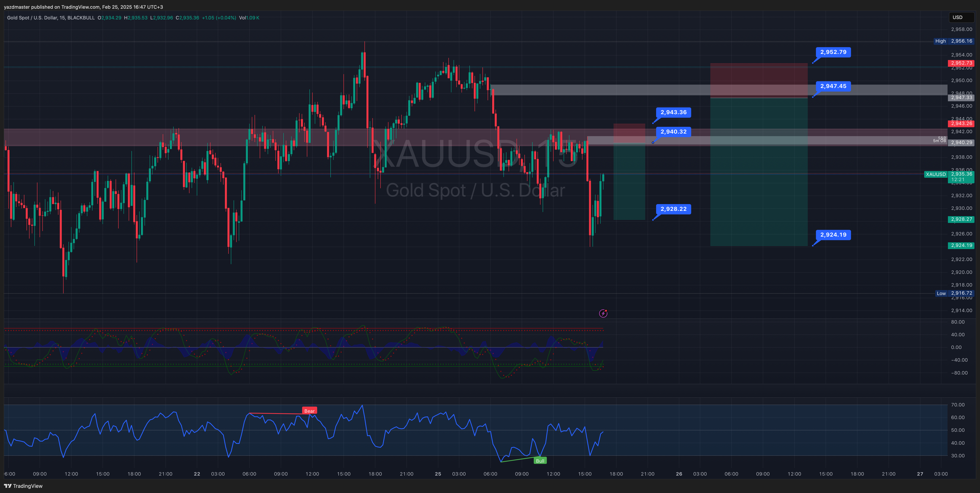Screen dimensions: 980x493
Task: Click date label 25 on the time axis
Action: pyautogui.click(x=438, y=474)
